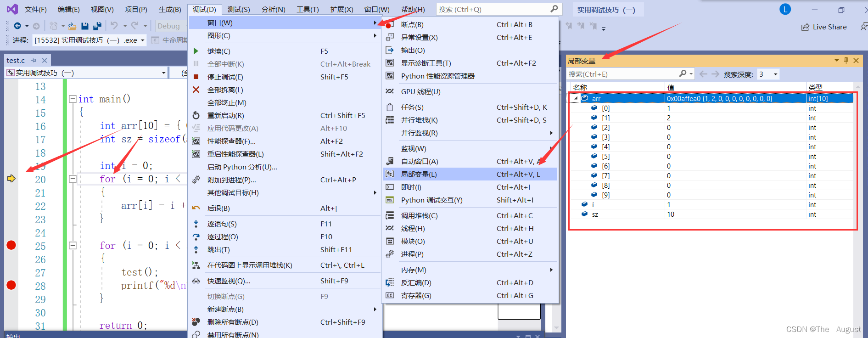Viewport: 868px width, 338px height.
Task: Toggle the breakpoint on line 28
Action: pyautogui.click(x=11, y=285)
